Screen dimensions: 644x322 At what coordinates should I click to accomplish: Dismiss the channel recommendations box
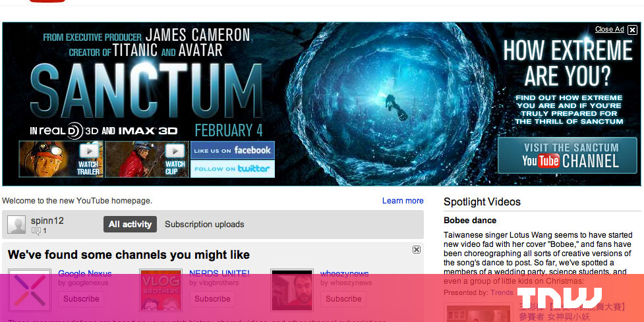point(417,250)
